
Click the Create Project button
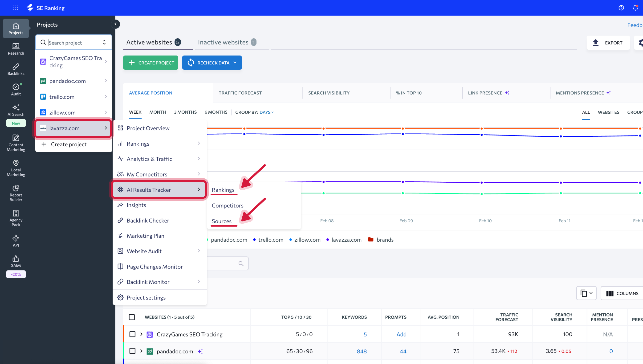click(x=151, y=63)
